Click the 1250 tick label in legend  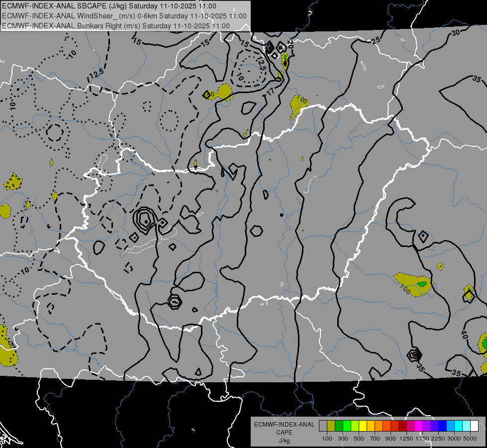pos(406,439)
